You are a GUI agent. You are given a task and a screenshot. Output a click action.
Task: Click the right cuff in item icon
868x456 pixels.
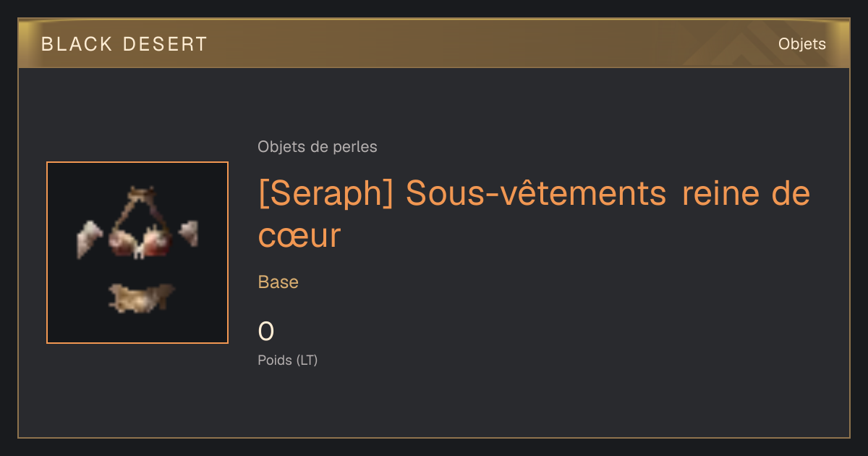189,233
